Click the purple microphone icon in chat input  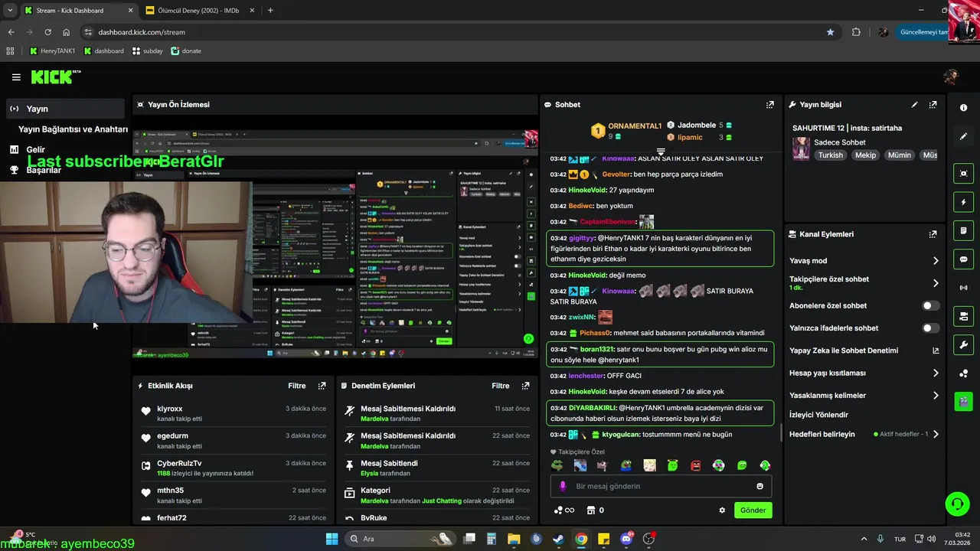click(563, 486)
